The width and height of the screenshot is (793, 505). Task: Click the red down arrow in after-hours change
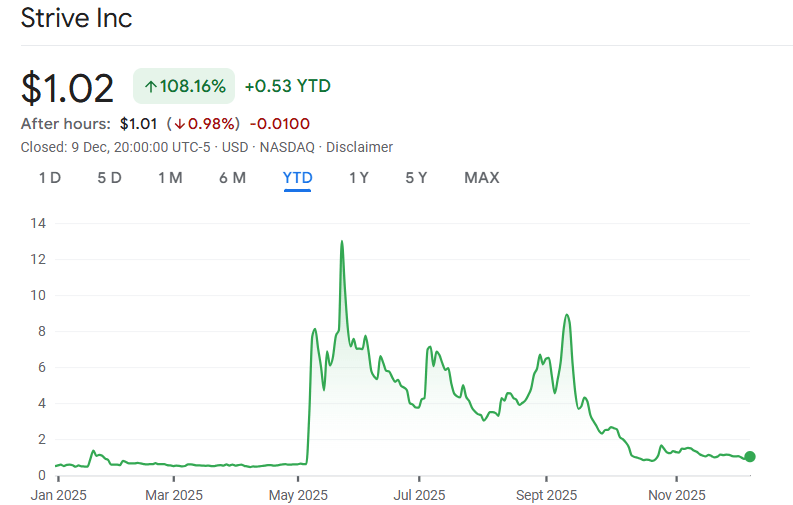(179, 124)
